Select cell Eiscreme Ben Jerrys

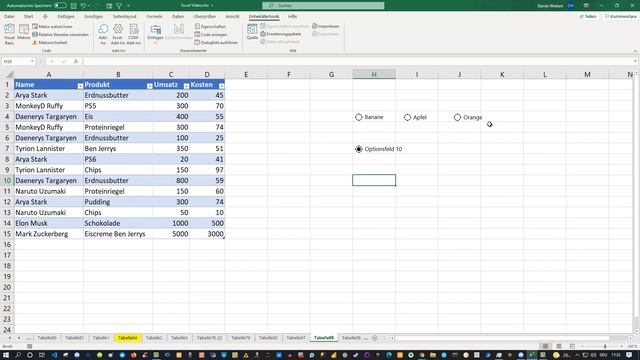[x=118, y=234]
